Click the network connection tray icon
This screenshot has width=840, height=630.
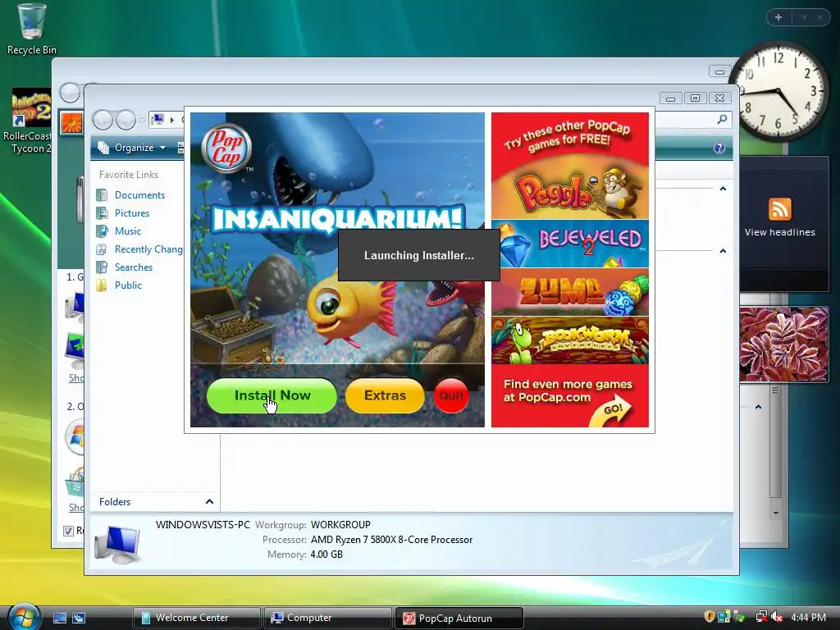coord(761,617)
